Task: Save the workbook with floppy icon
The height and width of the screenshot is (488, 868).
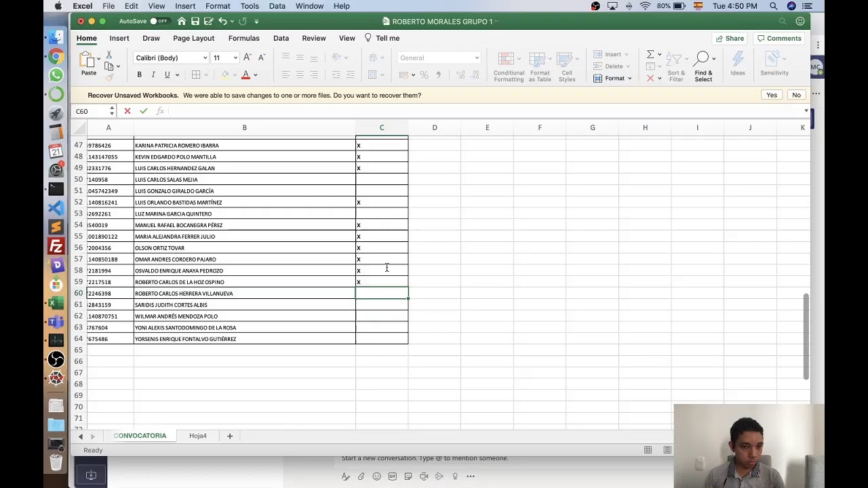Action: (x=195, y=21)
